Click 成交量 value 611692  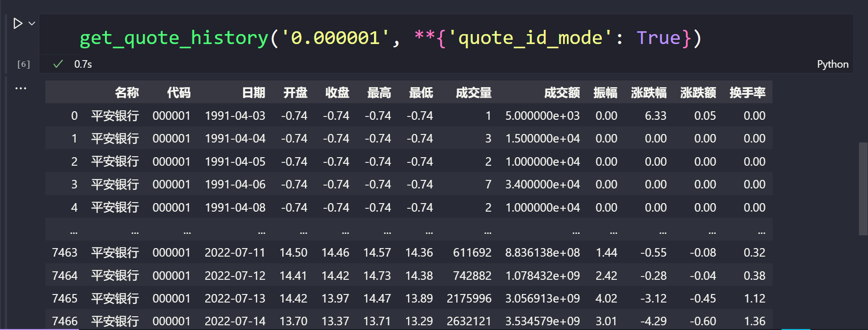click(472, 253)
